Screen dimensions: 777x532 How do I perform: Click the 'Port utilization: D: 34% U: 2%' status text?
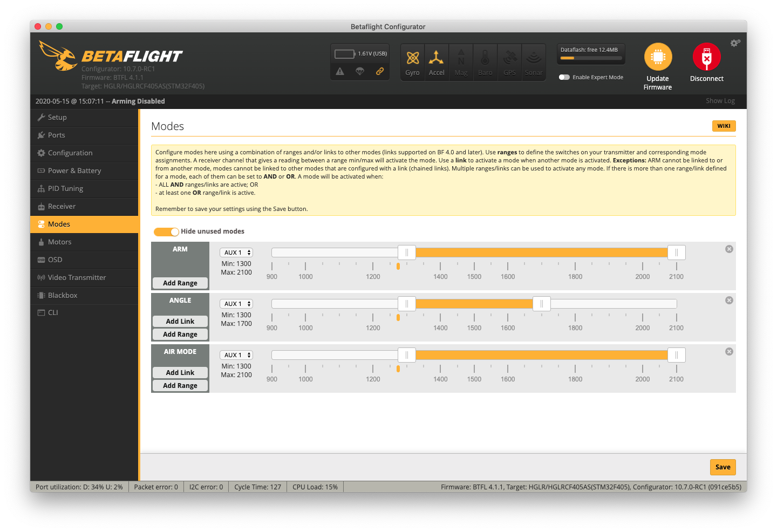pyautogui.click(x=79, y=487)
